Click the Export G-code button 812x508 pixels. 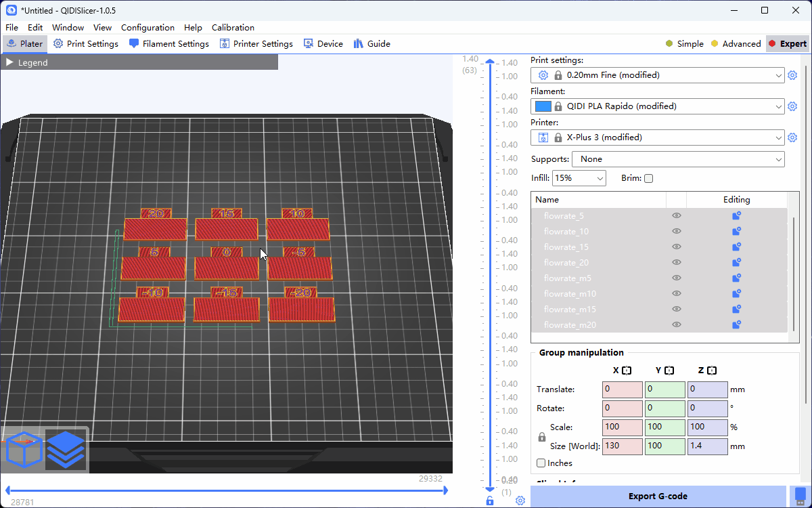click(658, 496)
